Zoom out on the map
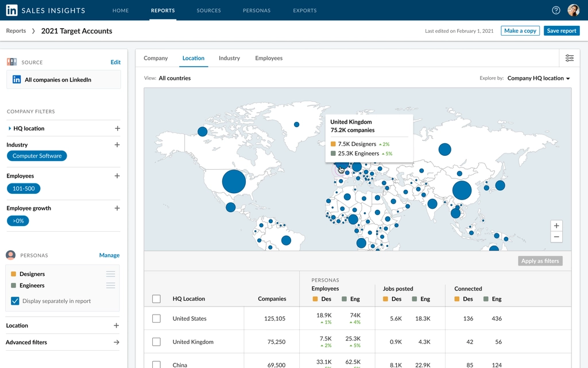 (556, 237)
